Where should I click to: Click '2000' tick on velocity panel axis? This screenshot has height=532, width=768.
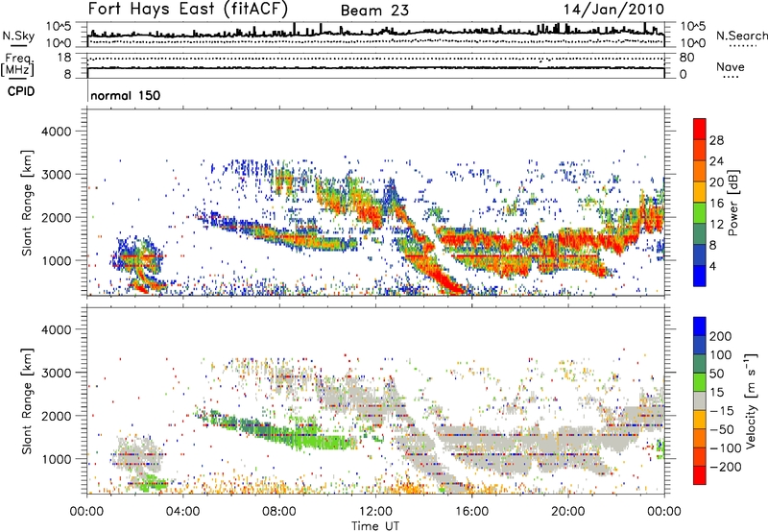[x=57, y=416]
